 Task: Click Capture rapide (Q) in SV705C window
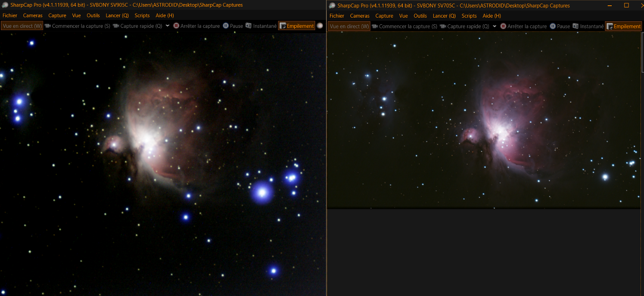465,26
